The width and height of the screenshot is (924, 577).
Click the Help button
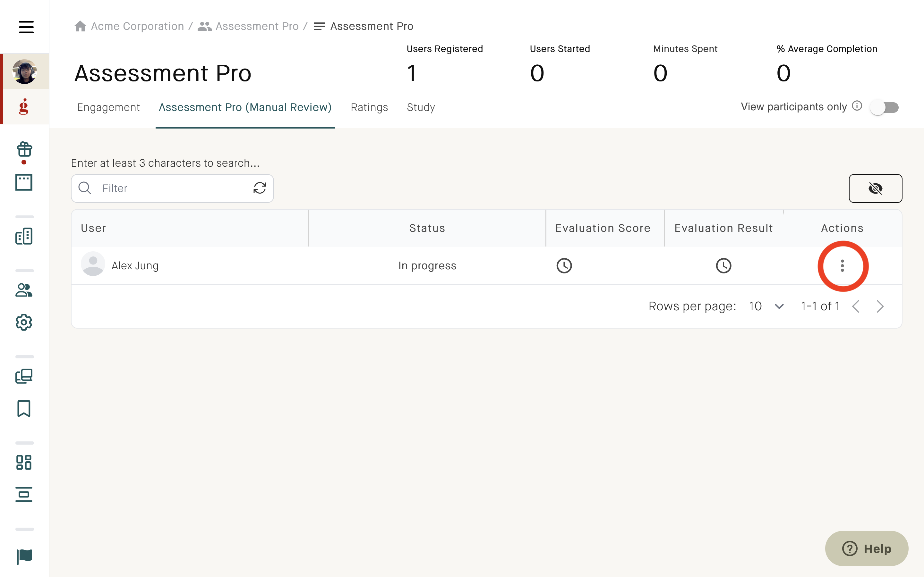(x=867, y=548)
